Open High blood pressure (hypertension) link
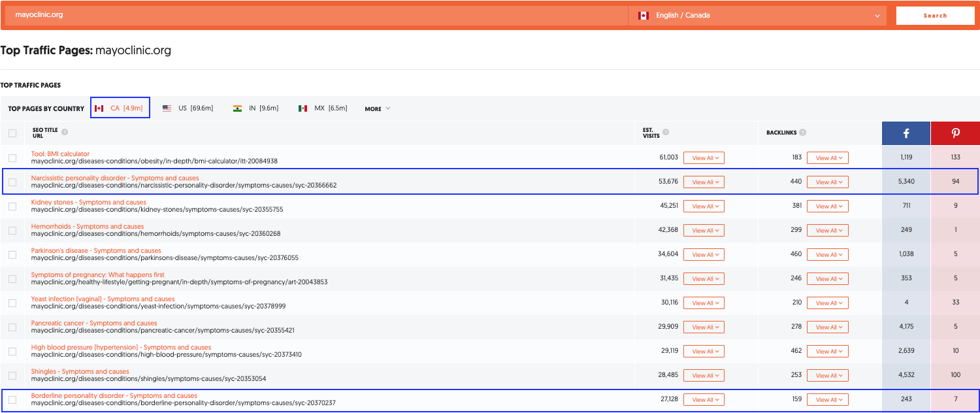 122,347
